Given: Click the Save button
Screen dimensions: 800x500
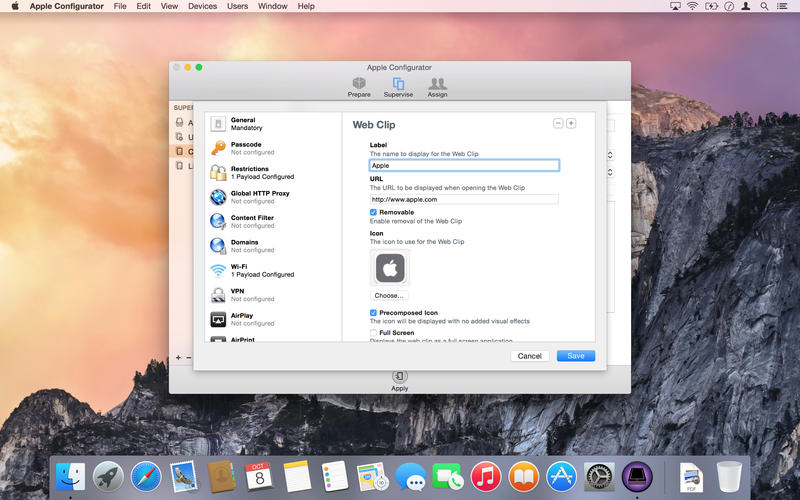Looking at the screenshot, I should (576, 356).
